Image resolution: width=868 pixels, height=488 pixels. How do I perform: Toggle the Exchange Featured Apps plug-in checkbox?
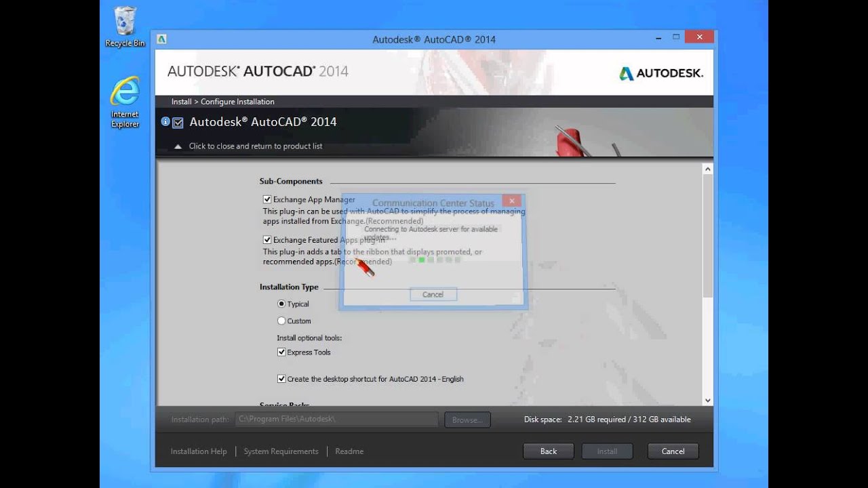pos(267,239)
